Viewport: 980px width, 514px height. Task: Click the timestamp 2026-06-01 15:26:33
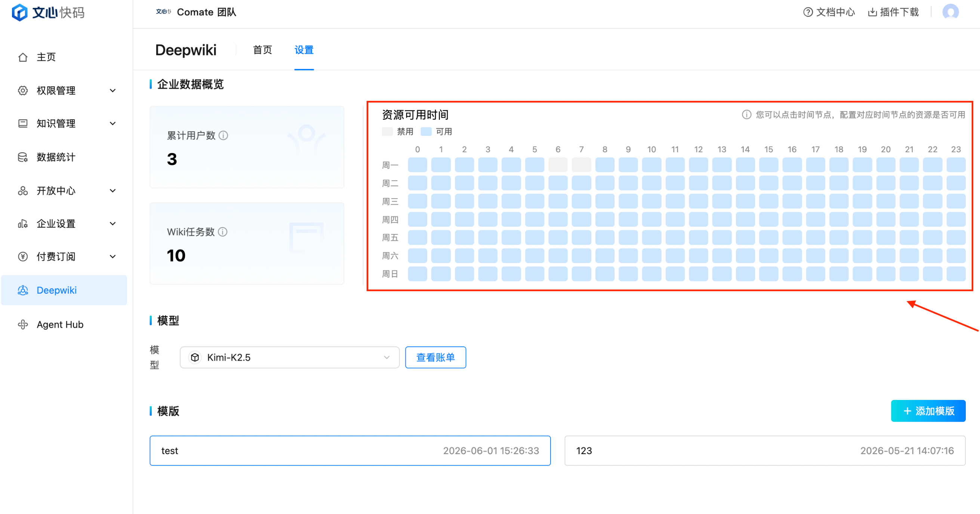(x=491, y=451)
